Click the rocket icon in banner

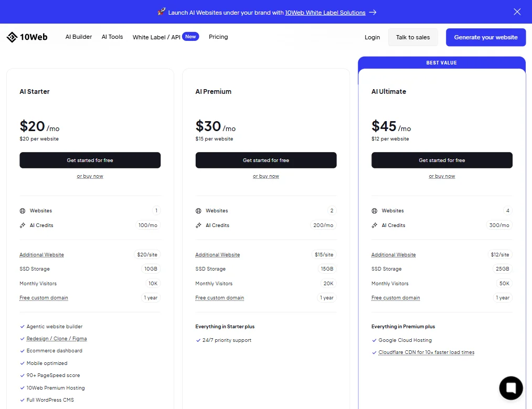pyautogui.click(x=162, y=12)
